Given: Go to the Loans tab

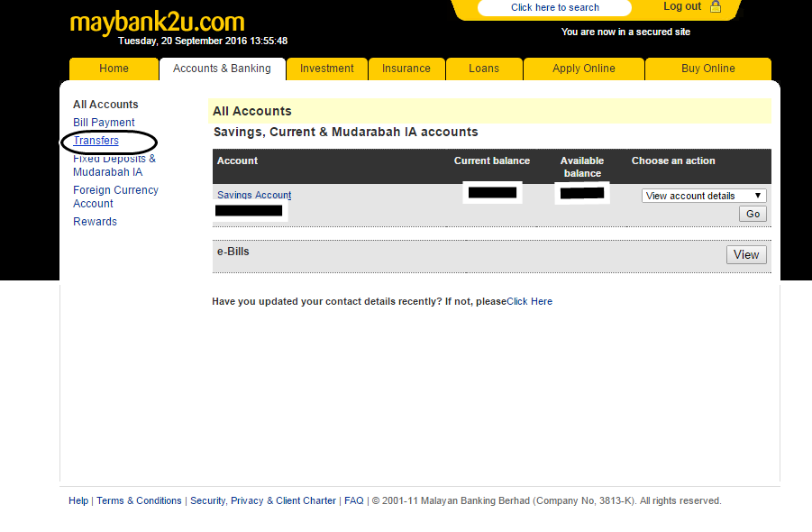Looking at the screenshot, I should [484, 69].
